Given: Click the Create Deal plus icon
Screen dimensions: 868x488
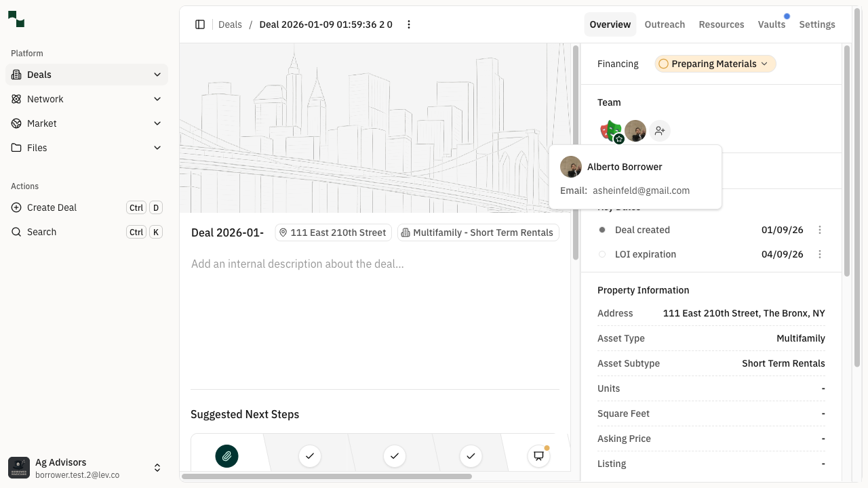Looking at the screenshot, I should pos(16,207).
